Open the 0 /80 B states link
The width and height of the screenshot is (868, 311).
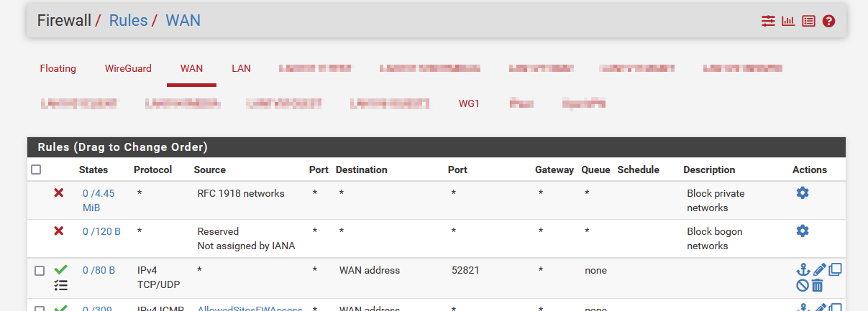pyautogui.click(x=99, y=271)
